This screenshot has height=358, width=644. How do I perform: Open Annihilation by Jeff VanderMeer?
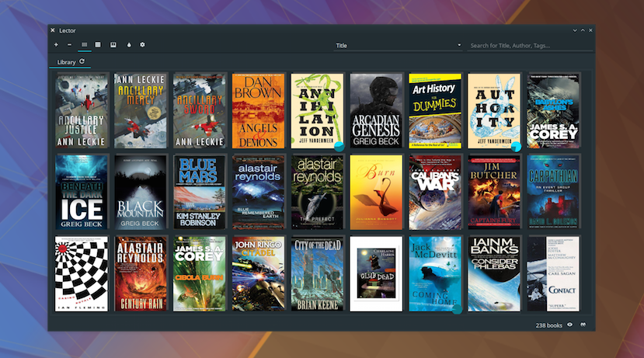pos(317,111)
